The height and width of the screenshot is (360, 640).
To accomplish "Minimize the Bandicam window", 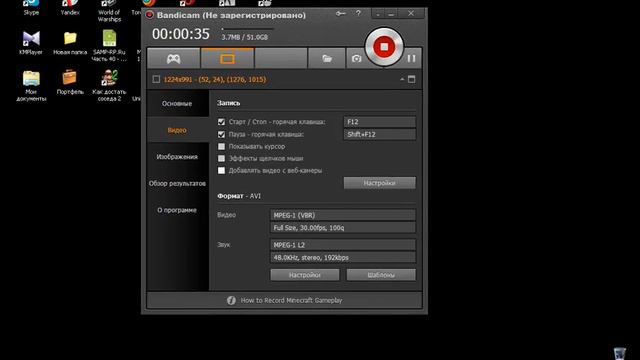I will pyautogui.click(x=391, y=14).
